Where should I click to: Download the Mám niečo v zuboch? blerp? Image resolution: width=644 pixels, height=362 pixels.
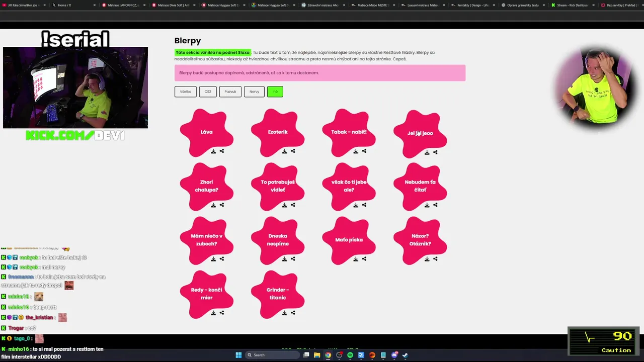click(213, 259)
